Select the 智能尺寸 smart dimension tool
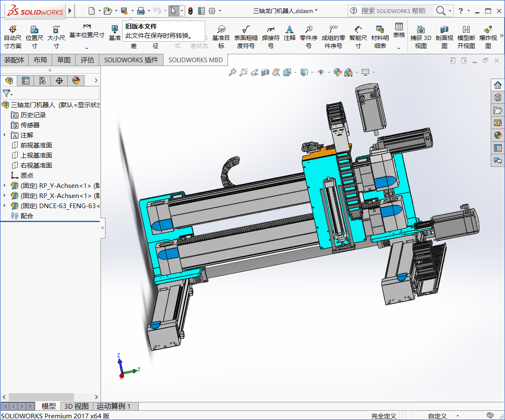Image resolution: width=505 pixels, height=420 pixels. (x=358, y=37)
